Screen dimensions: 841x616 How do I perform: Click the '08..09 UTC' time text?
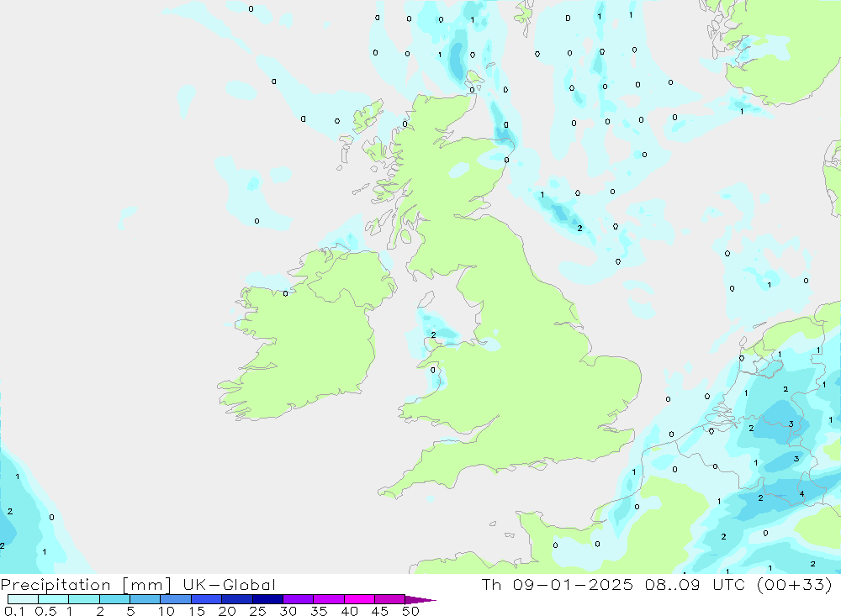click(696, 584)
